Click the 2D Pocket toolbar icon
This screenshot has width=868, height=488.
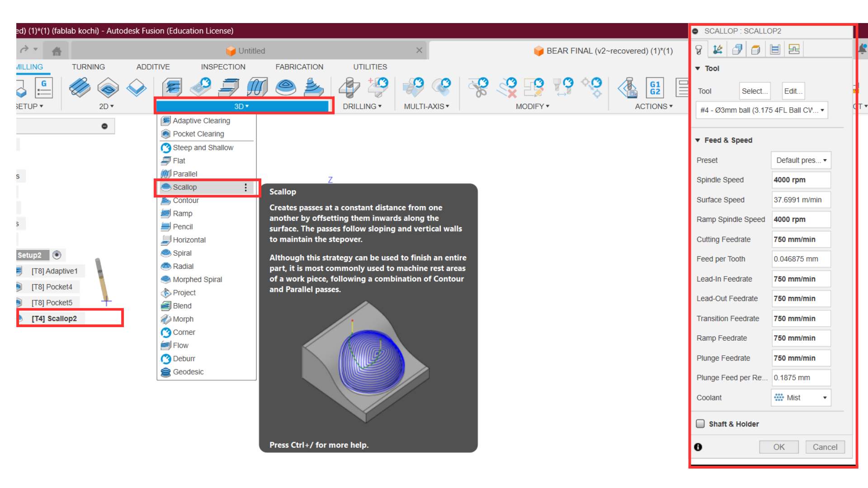click(108, 87)
